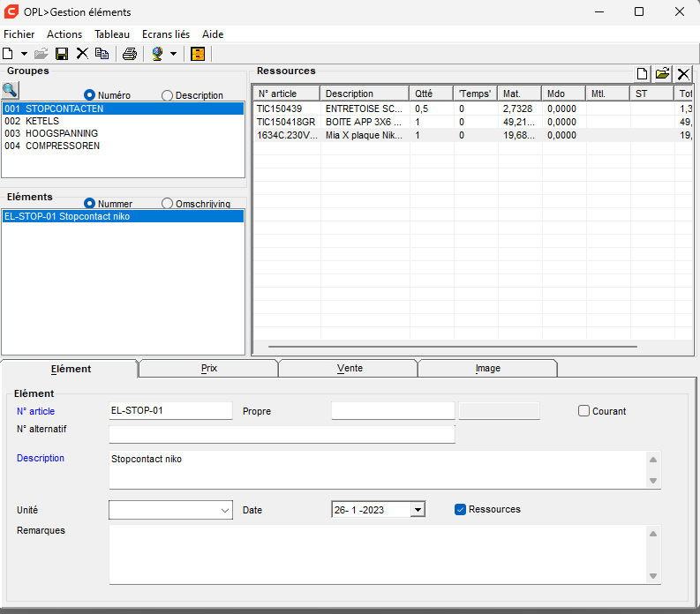Uncheck the Ressources checkbox
The image size is (700, 614).
[x=460, y=509]
